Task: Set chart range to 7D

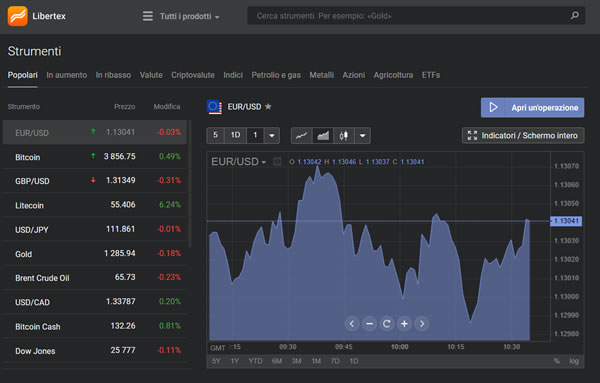Action: (x=335, y=361)
